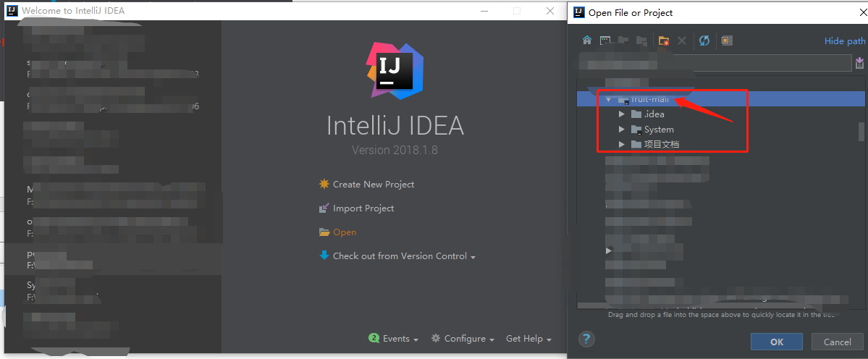This screenshot has width=868, height=359.
Task: Select the 项目文档 folder row
Action: tap(721, 144)
